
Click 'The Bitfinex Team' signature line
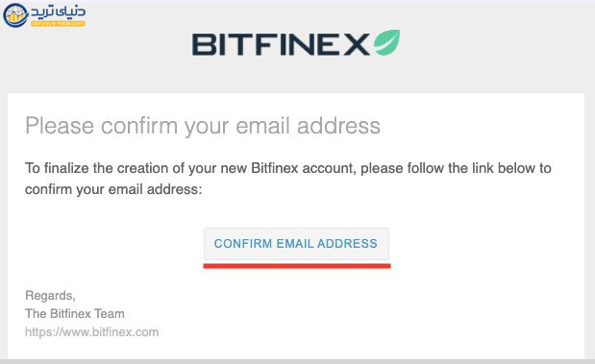(x=75, y=313)
